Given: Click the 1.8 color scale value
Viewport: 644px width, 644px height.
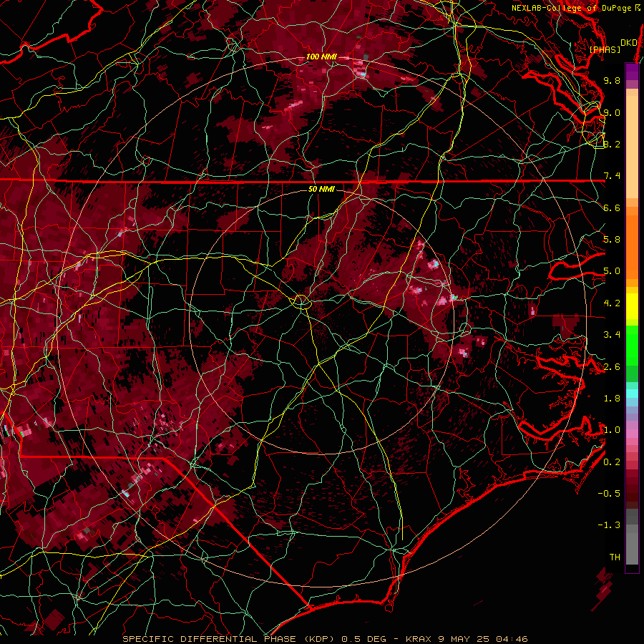Looking at the screenshot, I should (x=612, y=399).
